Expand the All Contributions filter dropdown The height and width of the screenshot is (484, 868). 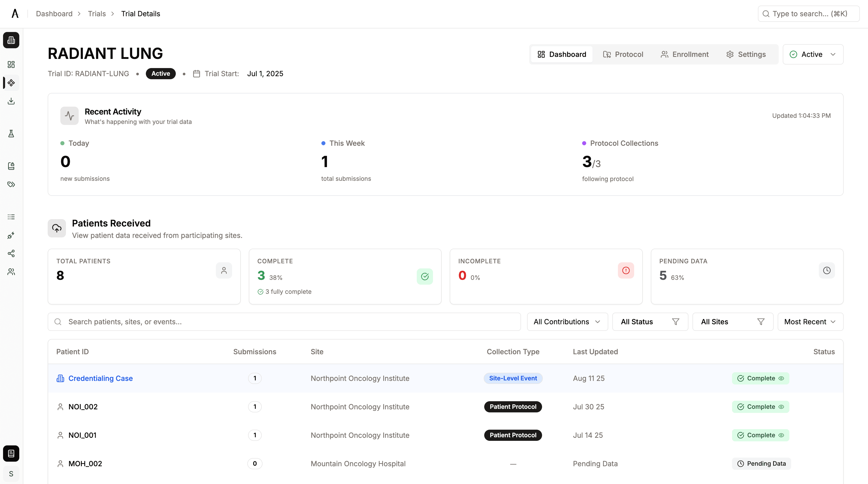tap(567, 321)
